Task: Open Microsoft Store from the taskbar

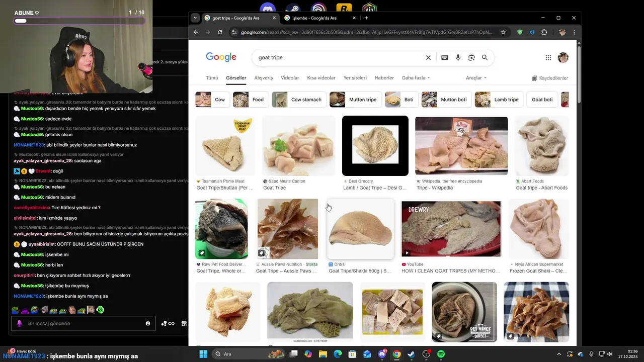Action: coord(353,354)
